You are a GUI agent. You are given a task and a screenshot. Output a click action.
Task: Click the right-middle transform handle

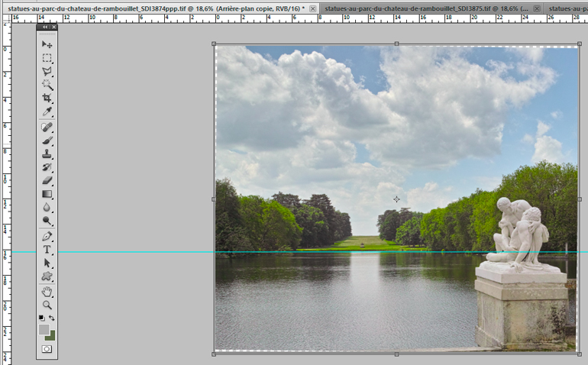(x=580, y=199)
